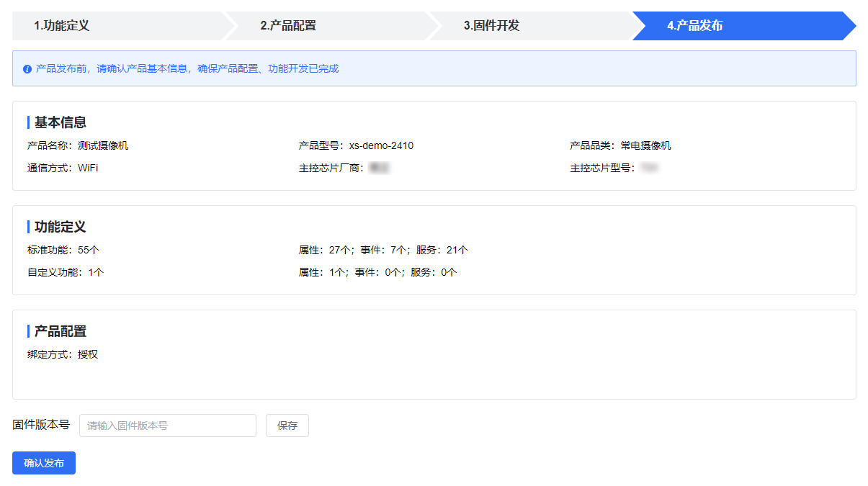Viewport: 868px width, 486px height.
Task: Click the 通信方式 WiFi value
Action: 88,168
